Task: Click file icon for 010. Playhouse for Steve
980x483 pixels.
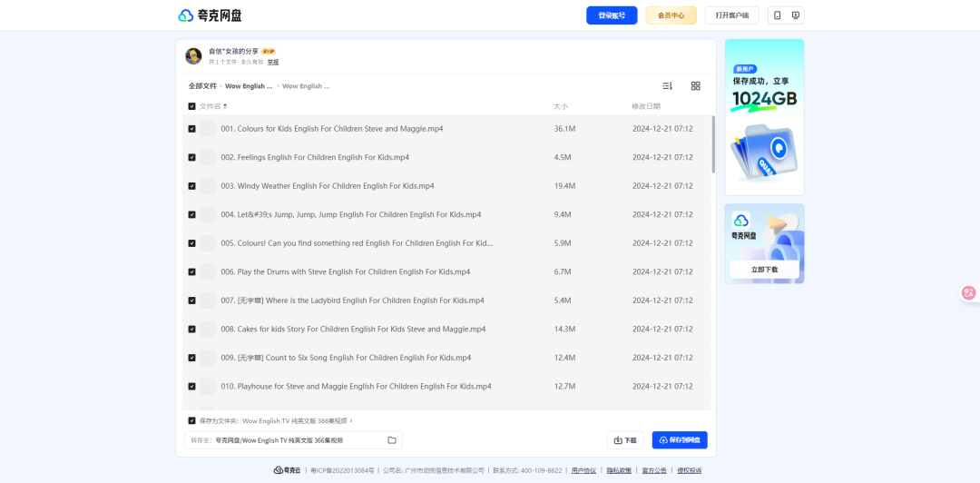Action: click(x=208, y=387)
